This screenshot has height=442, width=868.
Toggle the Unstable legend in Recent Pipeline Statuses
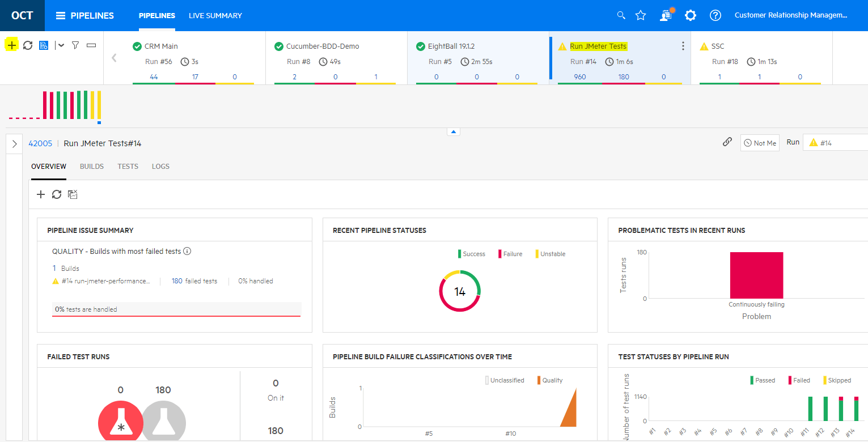pos(550,254)
